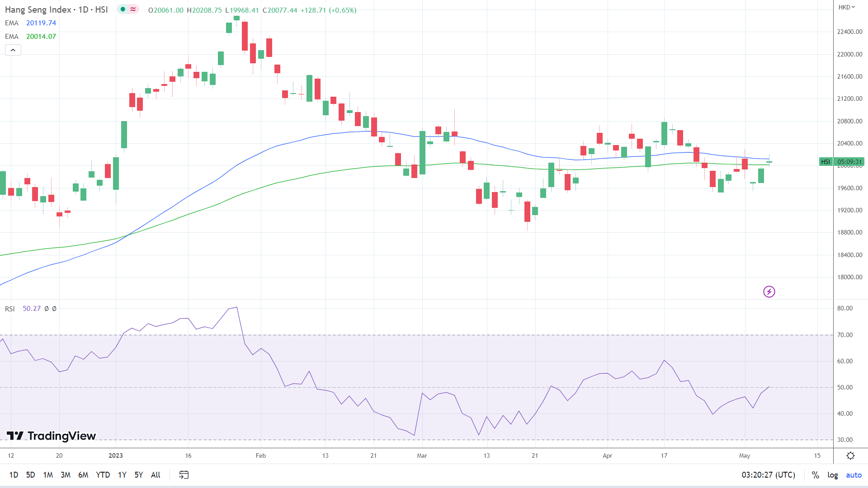Click the Feb date axis label

[261, 455]
